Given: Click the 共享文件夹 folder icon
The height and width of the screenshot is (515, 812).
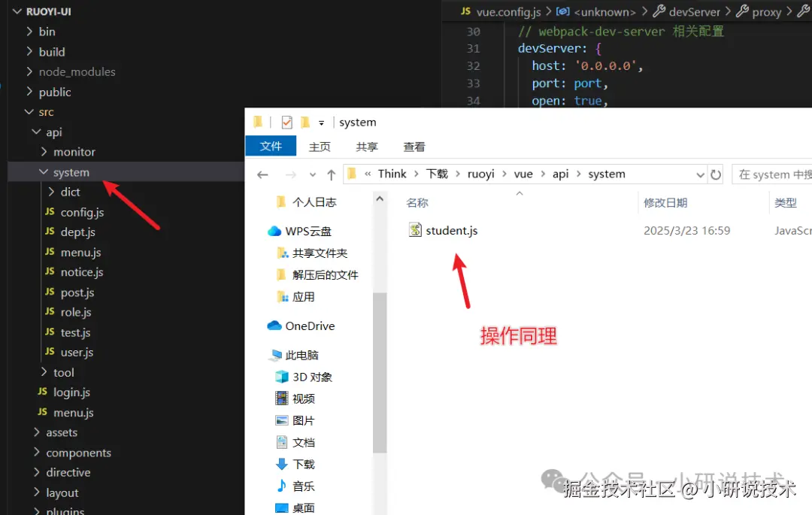Looking at the screenshot, I should point(282,253).
